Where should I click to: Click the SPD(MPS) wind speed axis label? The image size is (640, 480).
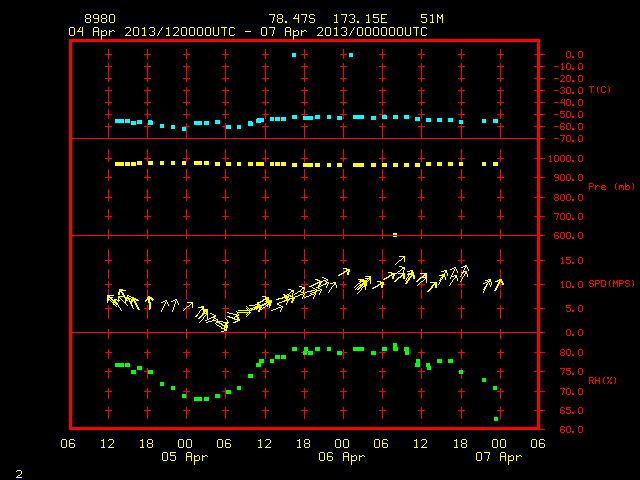(611, 284)
